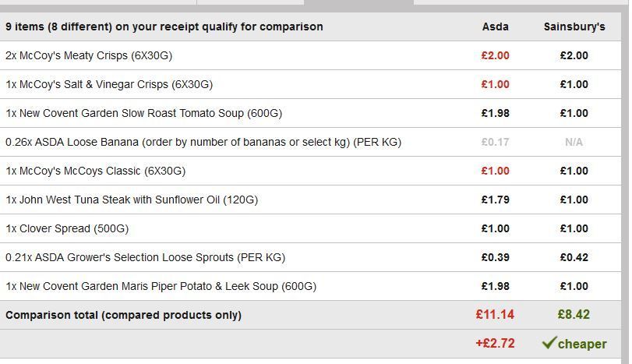Screen dimensions: 632x364
Task: Click the items qualify for comparison heading
Action: pyautogui.click(x=164, y=27)
